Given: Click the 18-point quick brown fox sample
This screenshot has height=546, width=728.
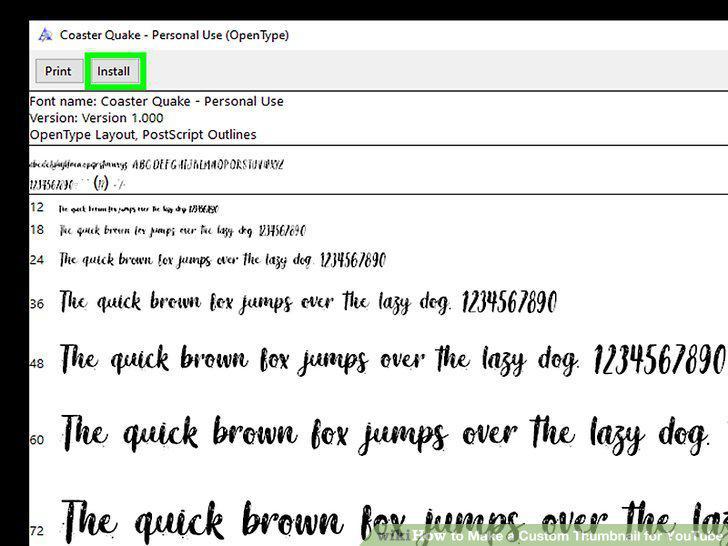Looking at the screenshot, I should click(x=183, y=231).
